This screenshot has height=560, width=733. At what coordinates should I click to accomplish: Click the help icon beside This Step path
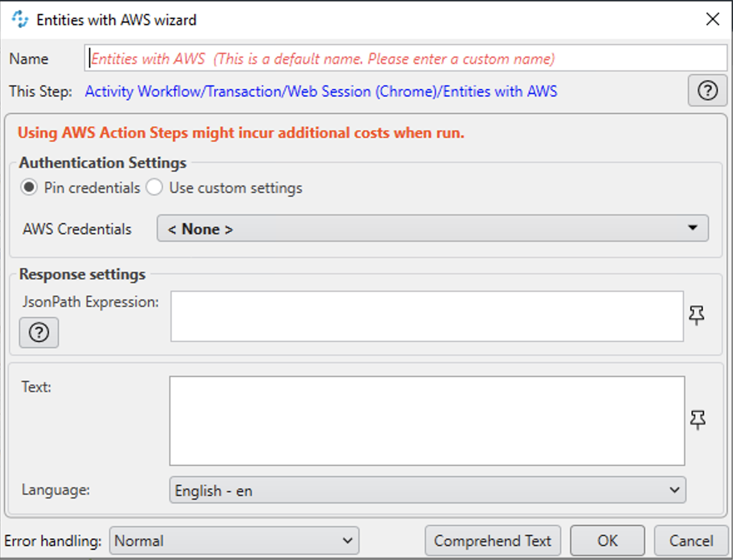click(x=707, y=91)
